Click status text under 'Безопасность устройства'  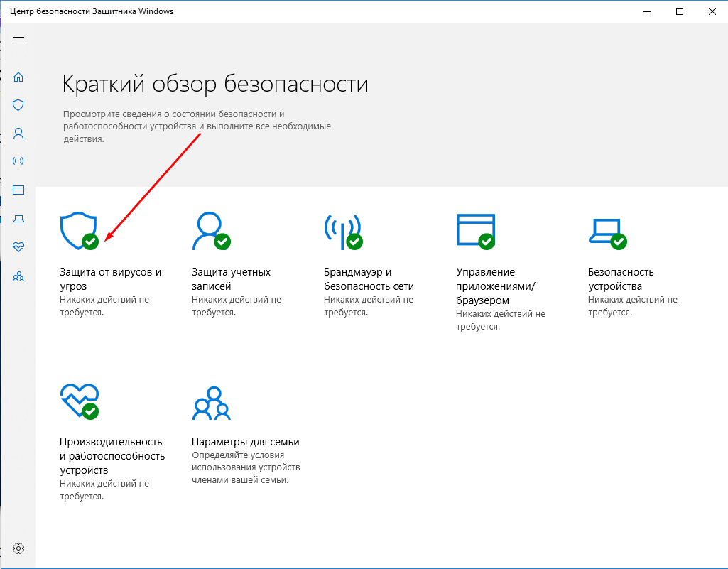(x=632, y=306)
